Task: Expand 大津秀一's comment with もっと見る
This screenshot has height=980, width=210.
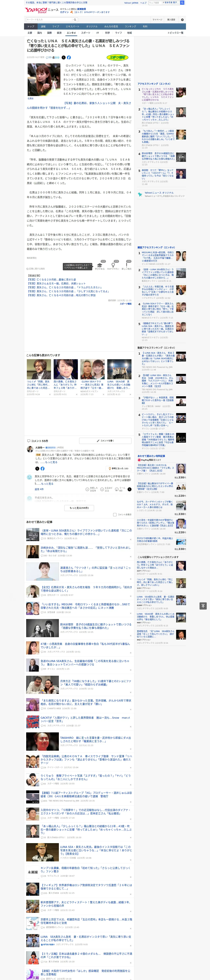Action: click(52, 462)
